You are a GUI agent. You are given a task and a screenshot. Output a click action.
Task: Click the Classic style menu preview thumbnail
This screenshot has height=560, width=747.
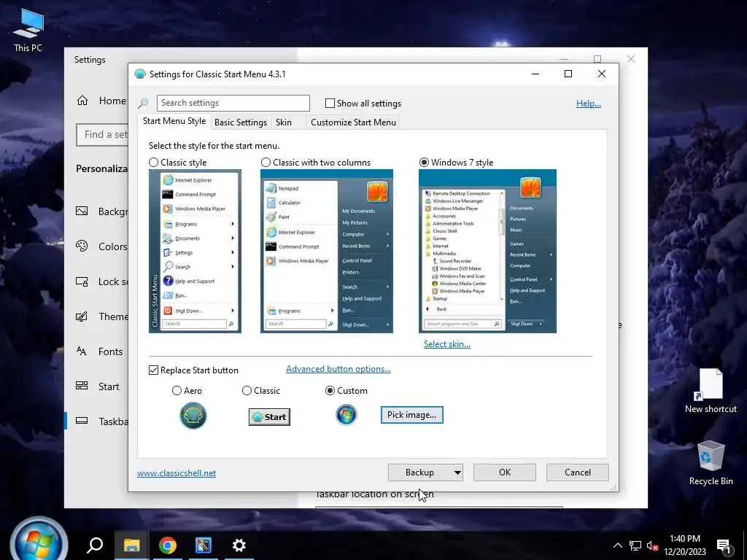195,251
